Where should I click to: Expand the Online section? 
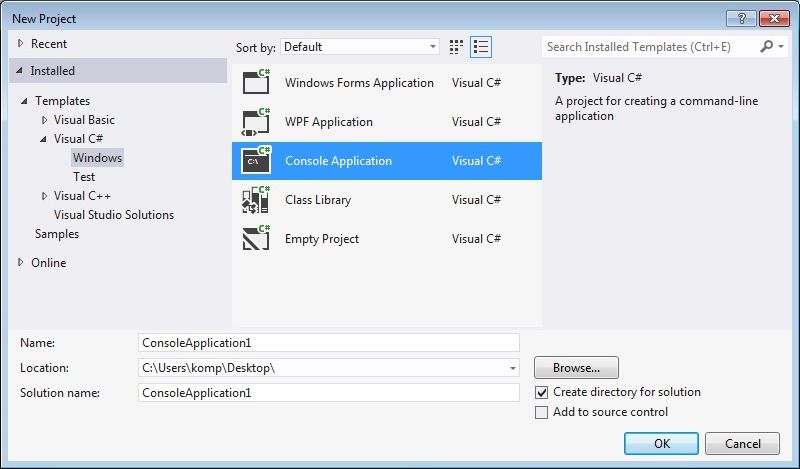point(21,263)
